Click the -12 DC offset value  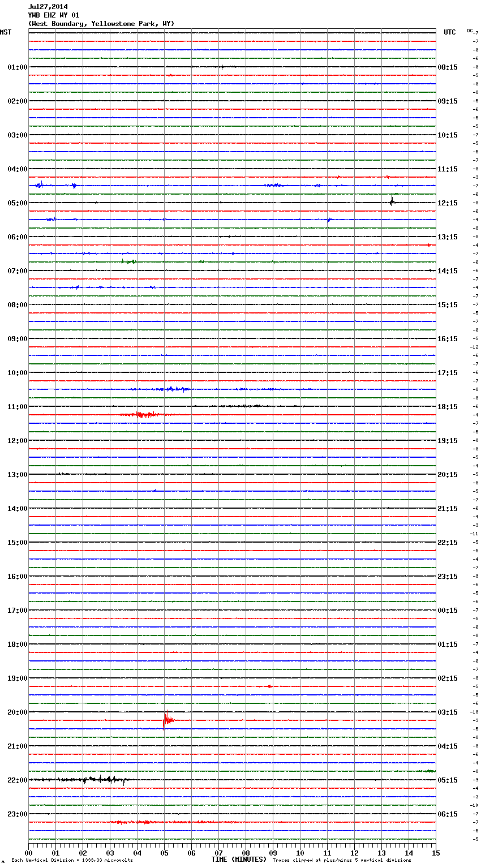point(475,347)
